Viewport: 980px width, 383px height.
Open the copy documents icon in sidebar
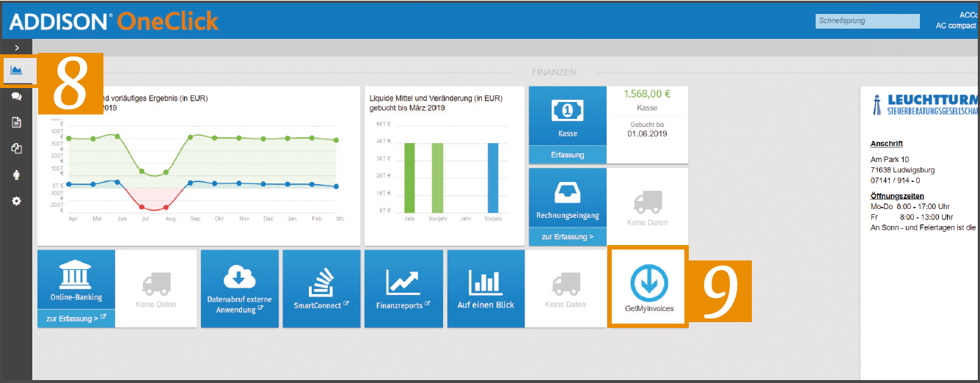[x=16, y=148]
